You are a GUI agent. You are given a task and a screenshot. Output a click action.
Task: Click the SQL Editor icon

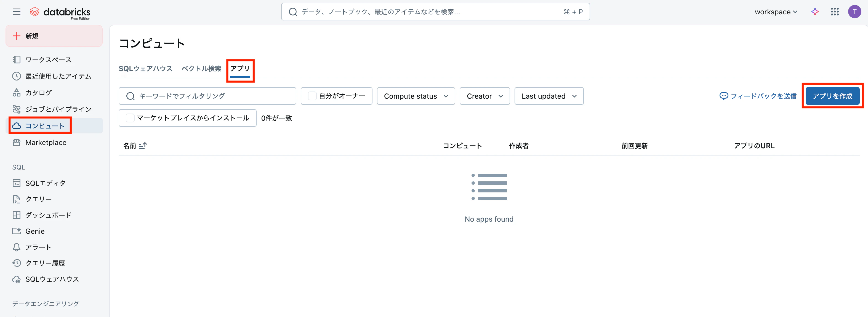pyautogui.click(x=17, y=183)
